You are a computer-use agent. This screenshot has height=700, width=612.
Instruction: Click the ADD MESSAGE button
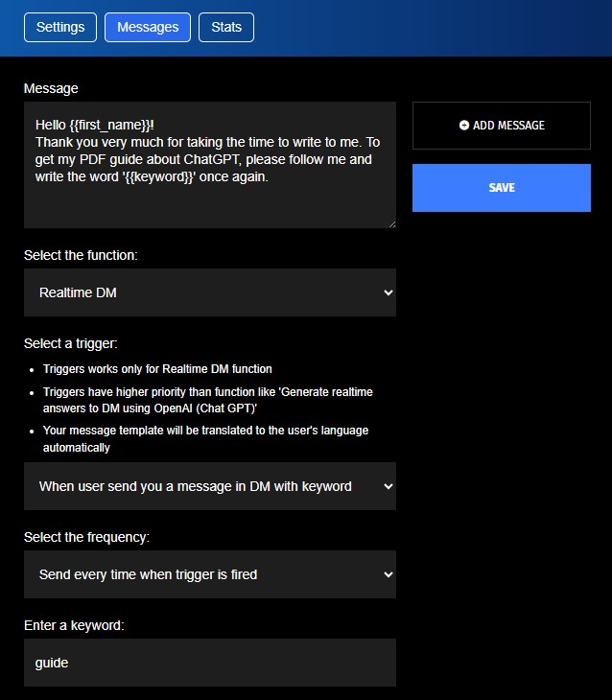(502, 126)
